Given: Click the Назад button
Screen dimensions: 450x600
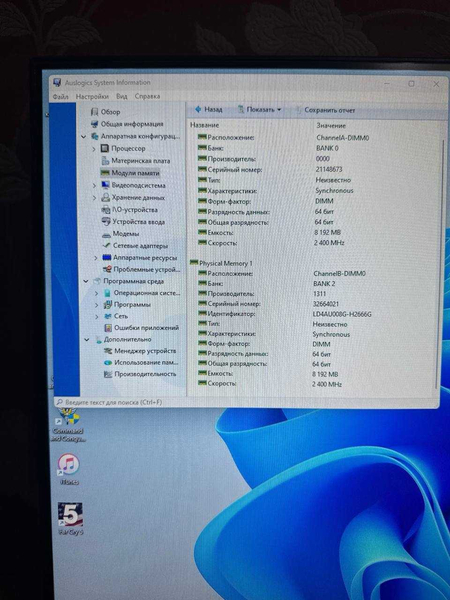Looking at the screenshot, I should pyautogui.click(x=209, y=109).
